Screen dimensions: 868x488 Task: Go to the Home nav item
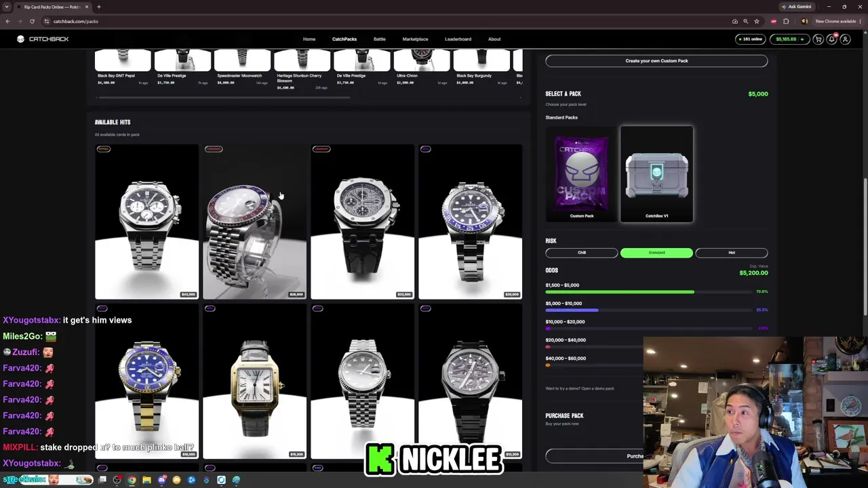click(309, 39)
